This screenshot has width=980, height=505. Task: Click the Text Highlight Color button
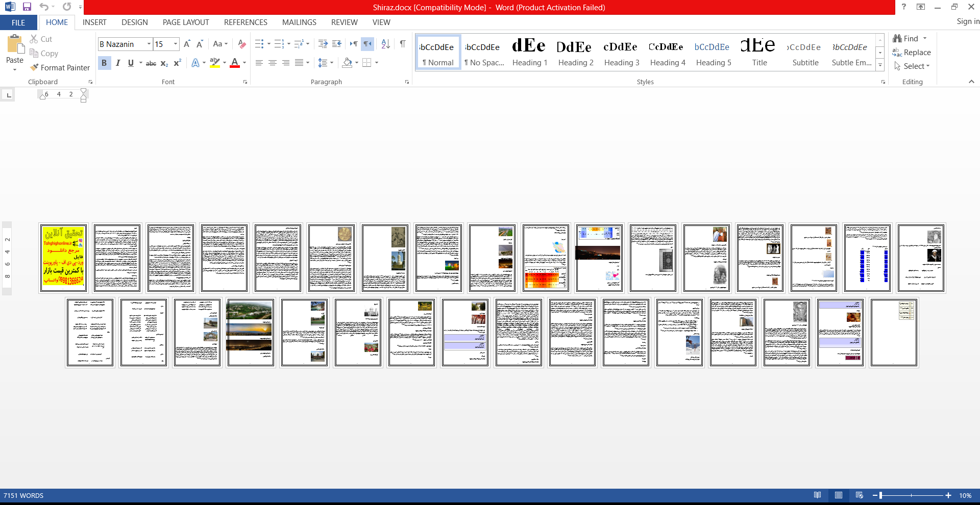coord(215,63)
